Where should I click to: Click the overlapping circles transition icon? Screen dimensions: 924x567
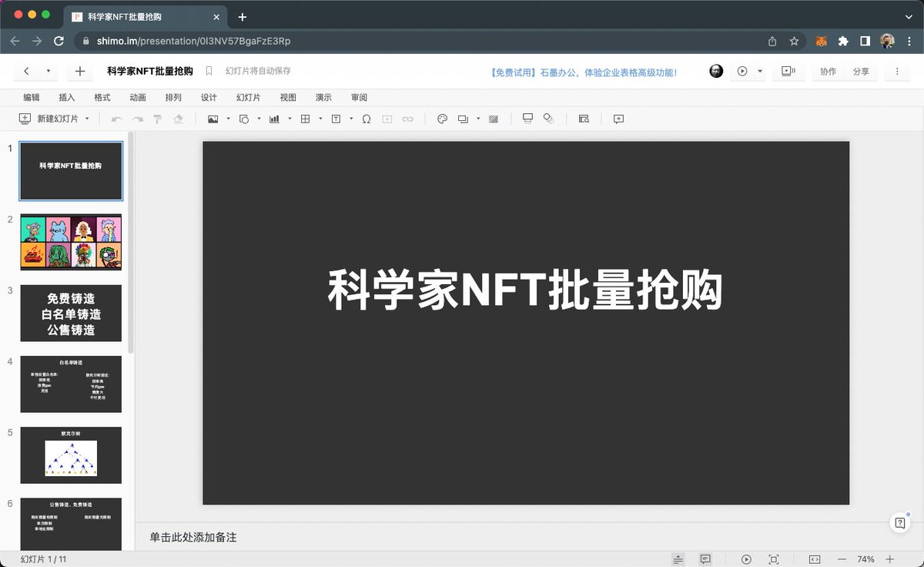click(x=548, y=118)
